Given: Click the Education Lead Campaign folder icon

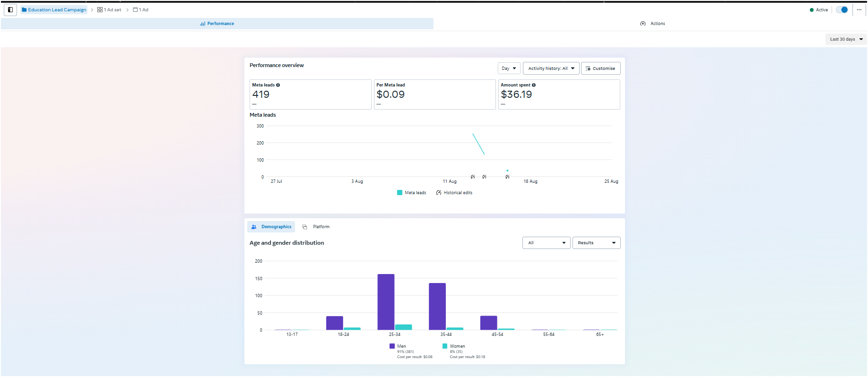Looking at the screenshot, I should (24, 9).
